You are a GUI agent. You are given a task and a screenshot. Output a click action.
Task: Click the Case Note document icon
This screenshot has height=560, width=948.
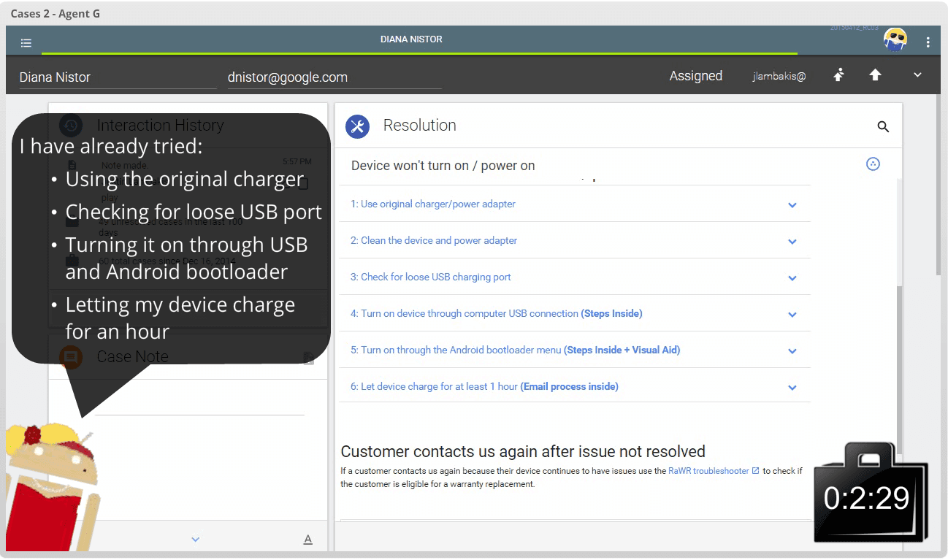pyautogui.click(x=309, y=358)
